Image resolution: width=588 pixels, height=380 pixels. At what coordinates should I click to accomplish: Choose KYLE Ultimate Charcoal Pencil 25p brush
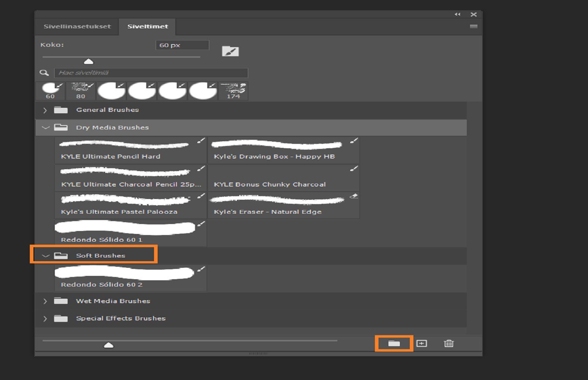pos(130,178)
